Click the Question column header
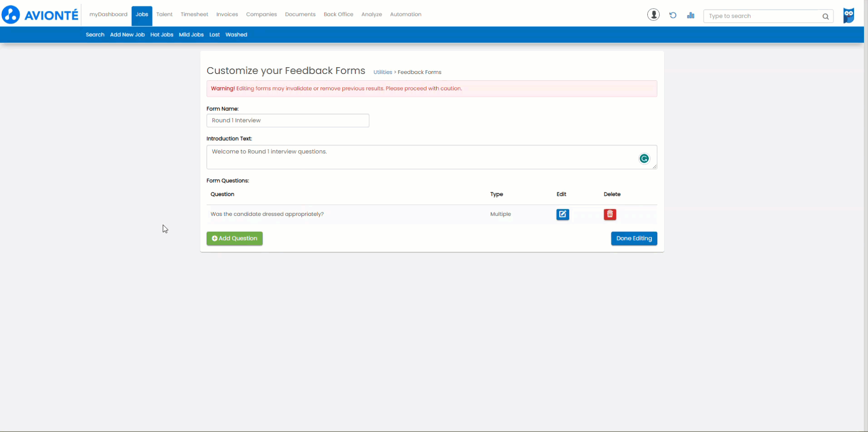Image resolution: width=868 pixels, height=432 pixels. [x=222, y=194]
